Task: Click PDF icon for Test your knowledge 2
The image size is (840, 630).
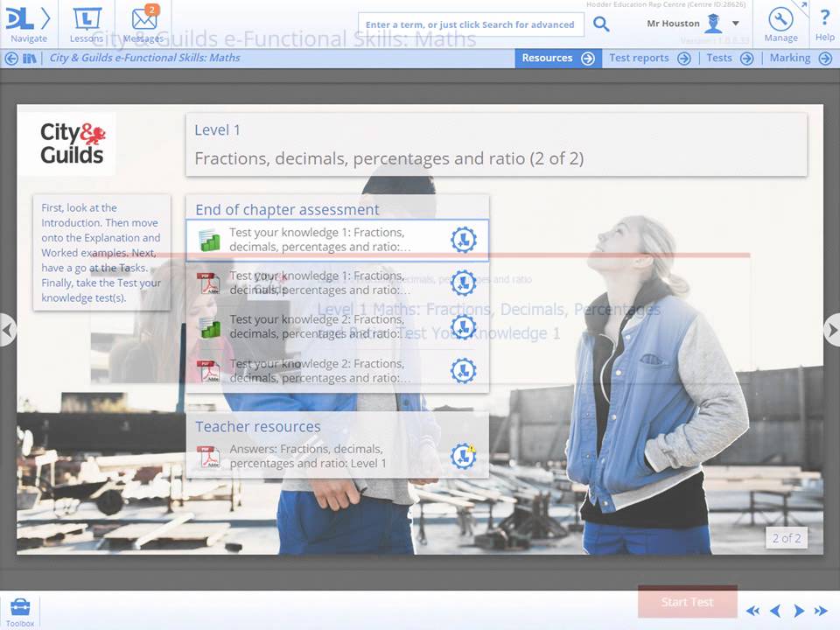Action: coord(208,371)
